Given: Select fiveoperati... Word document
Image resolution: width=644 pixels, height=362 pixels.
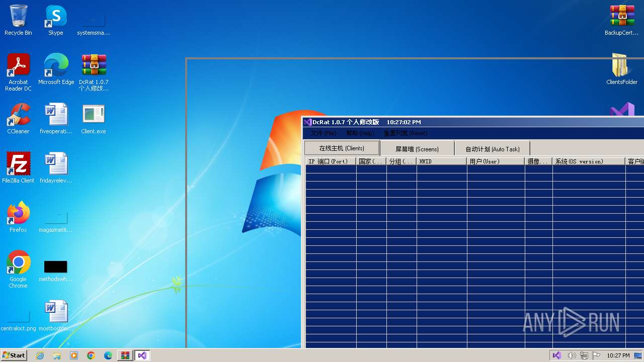Looking at the screenshot, I should pos(56,118).
